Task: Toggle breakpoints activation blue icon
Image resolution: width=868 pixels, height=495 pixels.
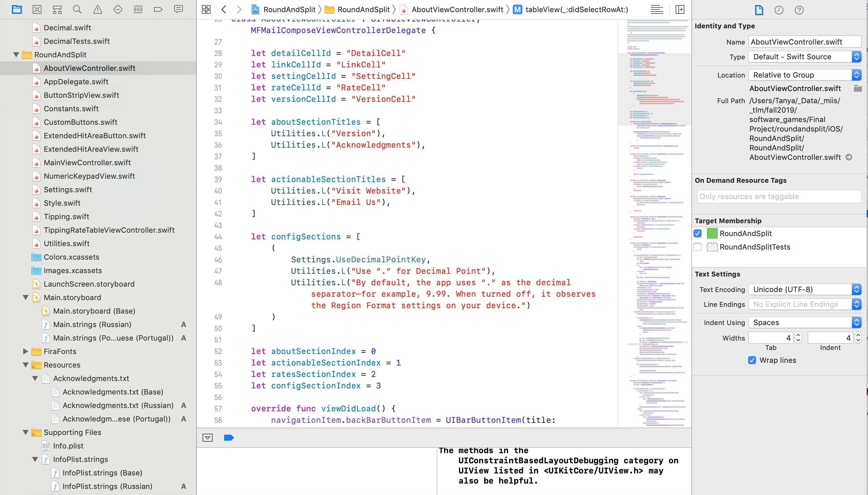Action: tap(229, 438)
